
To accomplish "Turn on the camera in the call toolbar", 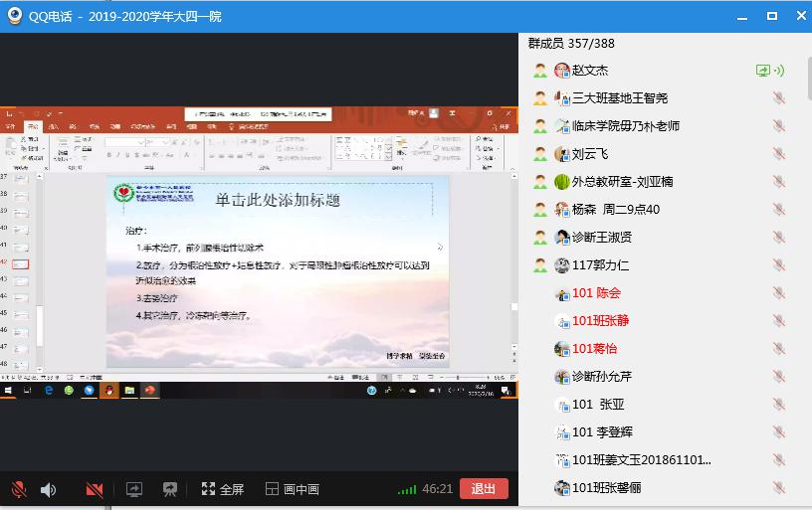I will pos(95,489).
